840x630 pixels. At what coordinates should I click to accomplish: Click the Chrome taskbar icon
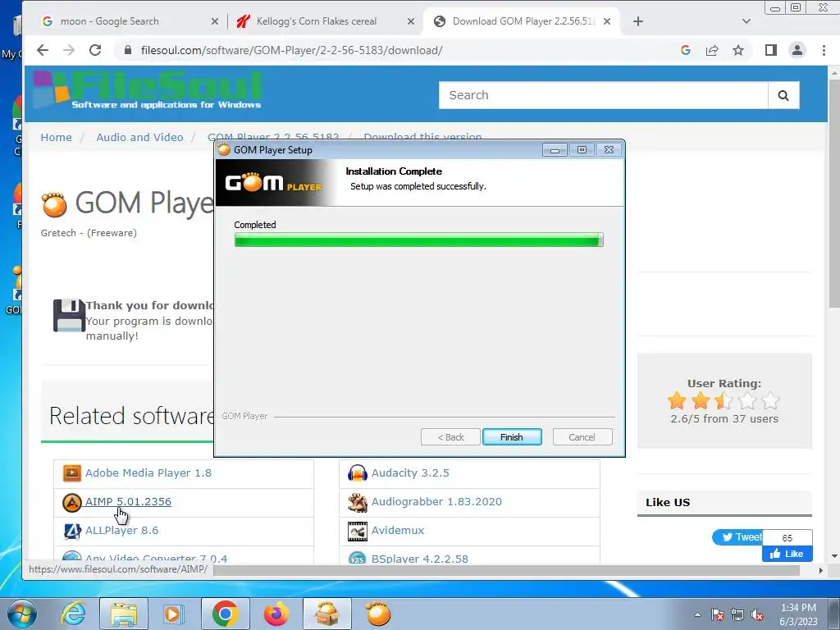pyautogui.click(x=225, y=614)
